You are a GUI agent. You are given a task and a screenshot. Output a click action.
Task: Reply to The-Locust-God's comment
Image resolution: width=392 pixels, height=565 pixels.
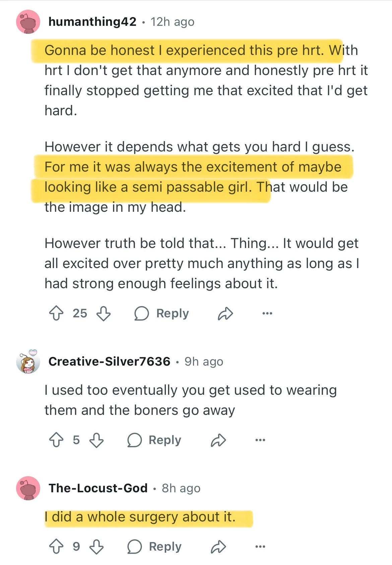coord(154,547)
